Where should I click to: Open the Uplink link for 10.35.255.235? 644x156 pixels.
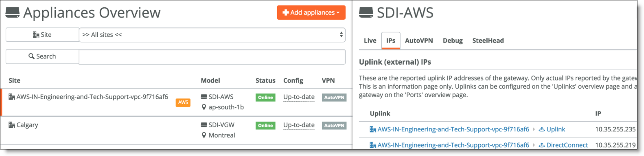coord(556,129)
